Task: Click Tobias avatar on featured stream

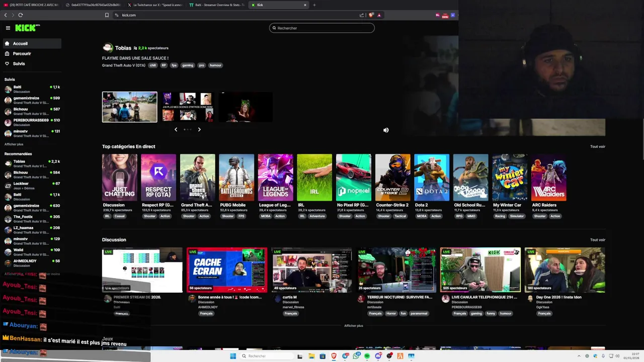Action: point(108,48)
